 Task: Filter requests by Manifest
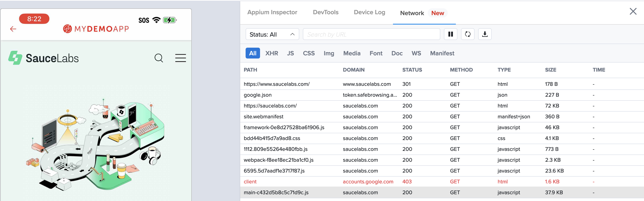coord(442,53)
